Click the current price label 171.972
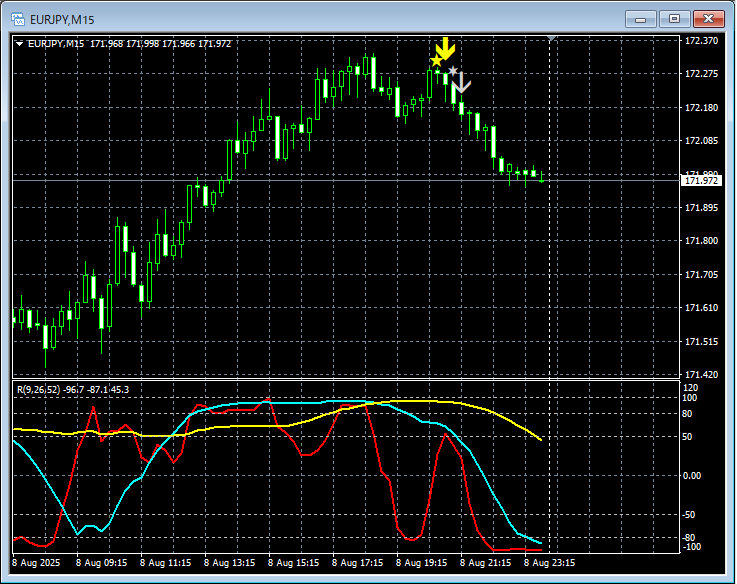Screen dimensions: 737x584 (x=701, y=181)
